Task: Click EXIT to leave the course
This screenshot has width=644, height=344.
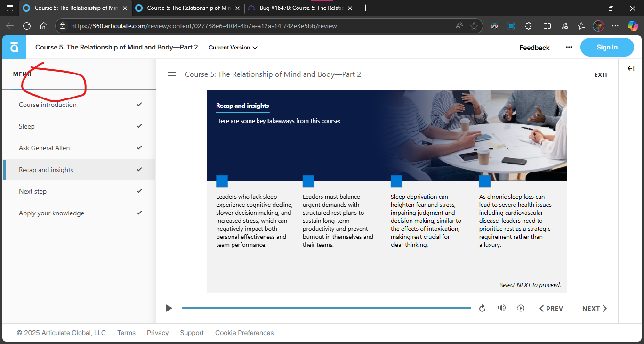Action: [x=601, y=74]
